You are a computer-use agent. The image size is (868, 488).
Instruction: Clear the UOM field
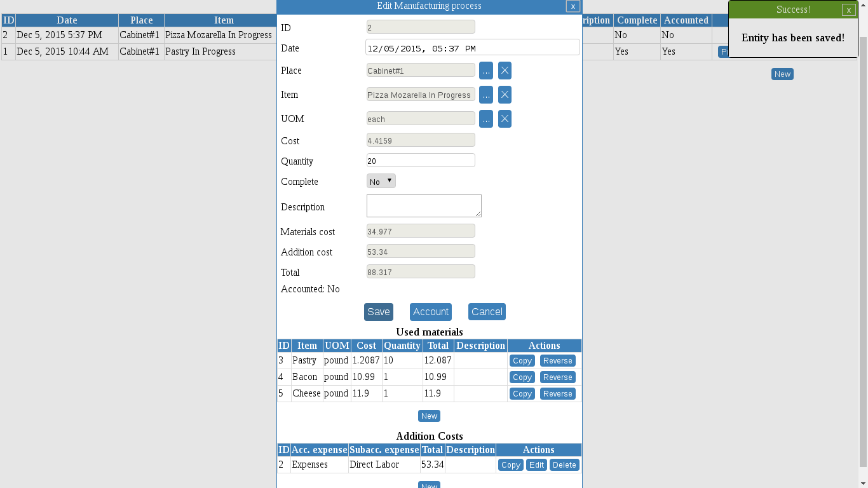pos(505,119)
